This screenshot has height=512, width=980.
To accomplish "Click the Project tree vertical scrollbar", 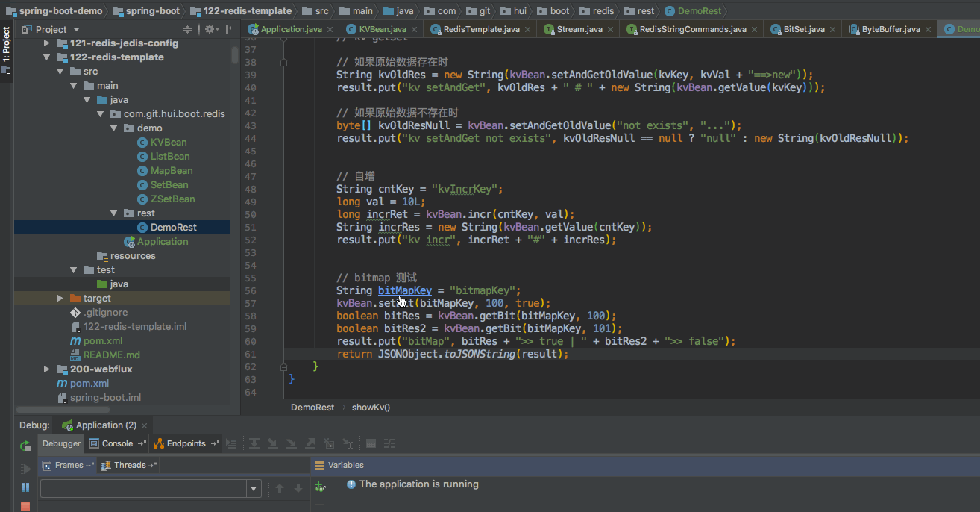I will [x=235, y=54].
